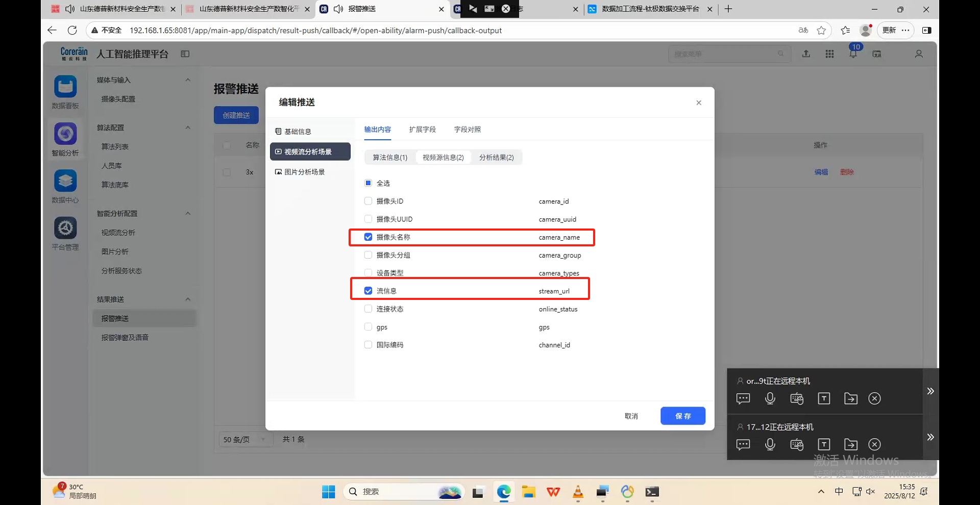This screenshot has height=505, width=980.
Task: Click the 创建推送 button
Action: [236, 115]
